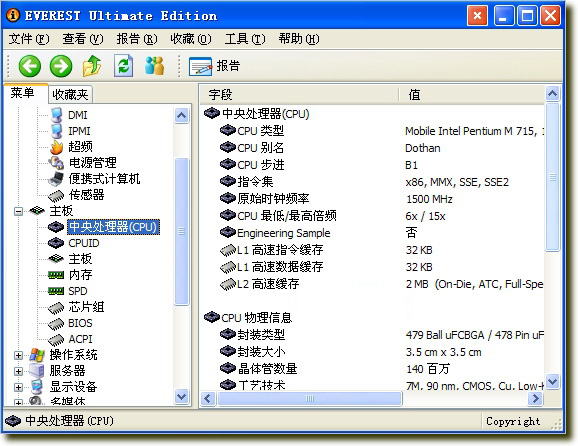Click the chip icon beside 晶体管数量
Screen dimensions: 578x446
coord(228,368)
